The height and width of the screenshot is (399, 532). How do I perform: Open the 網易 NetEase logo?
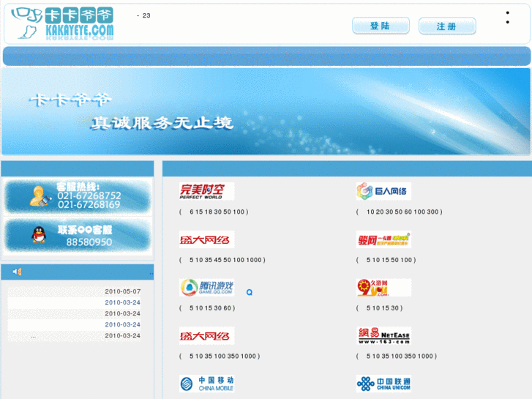coord(383,335)
